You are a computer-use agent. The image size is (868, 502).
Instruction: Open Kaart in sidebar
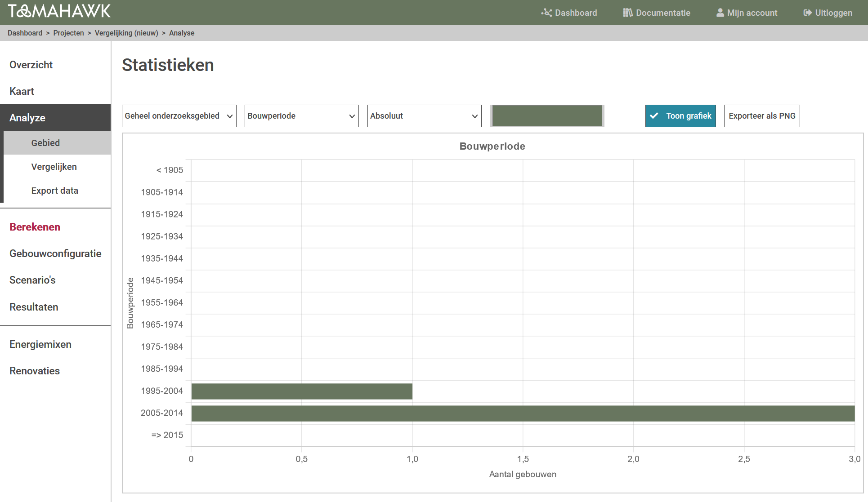pyautogui.click(x=22, y=91)
